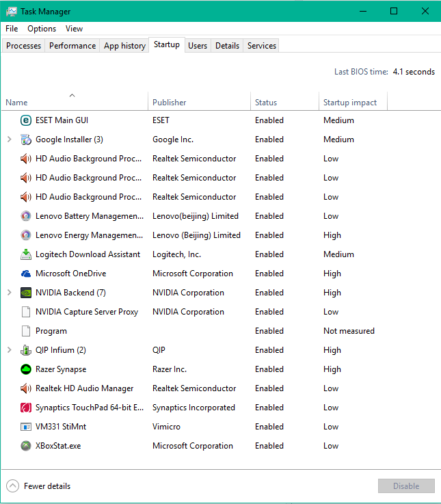Click the Google Installer icon
Screen dimensions: 441x504
point(26,140)
